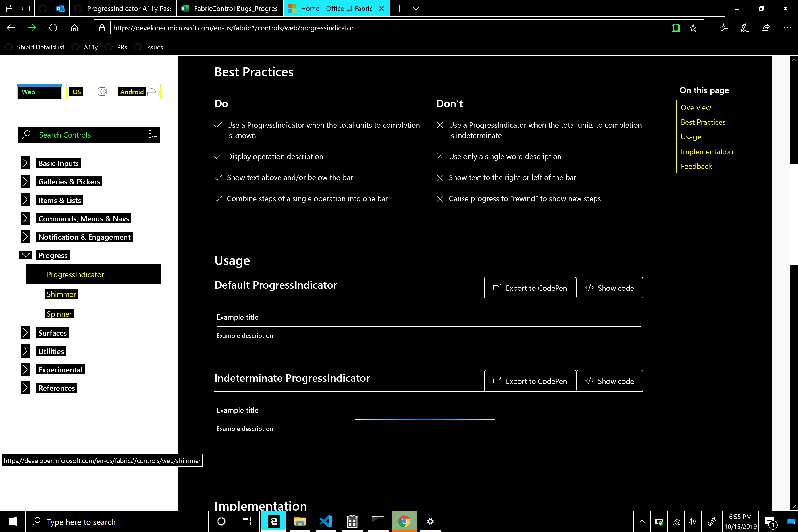Expand the Basic Inputs category
Screen dimensions: 798x532
tap(26, 163)
